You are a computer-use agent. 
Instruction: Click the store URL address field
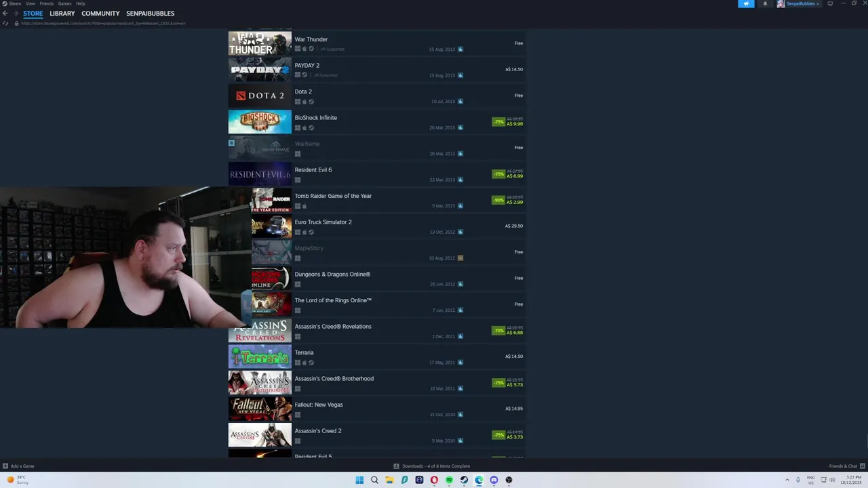pos(103,23)
